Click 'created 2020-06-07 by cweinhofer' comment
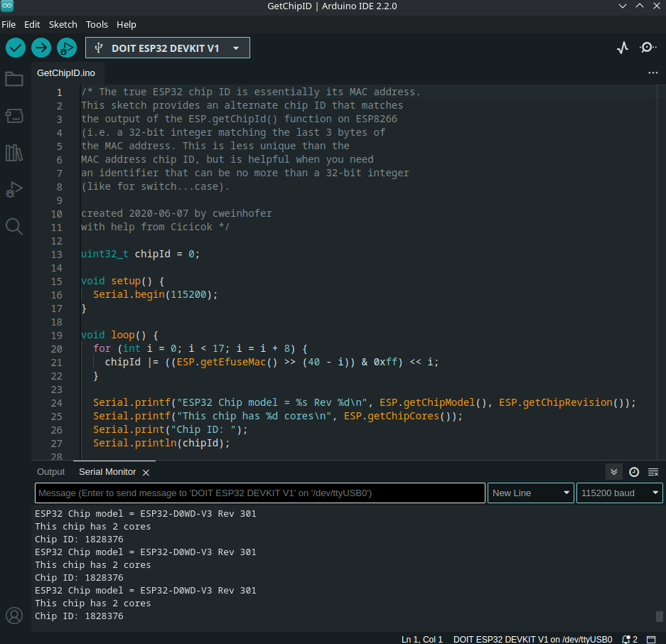 [x=176, y=213]
